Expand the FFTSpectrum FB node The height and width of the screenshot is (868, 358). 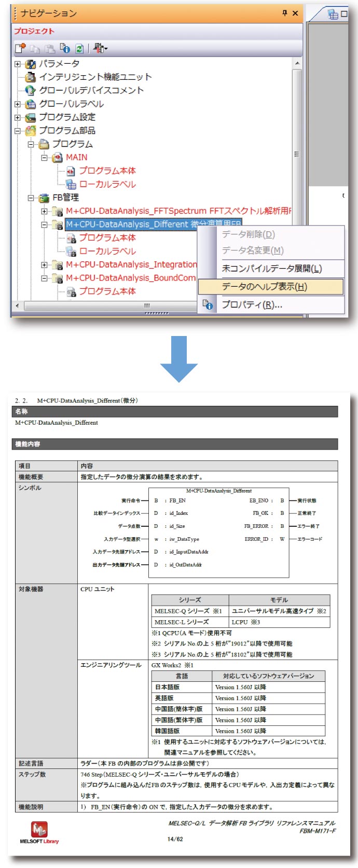[x=45, y=212]
